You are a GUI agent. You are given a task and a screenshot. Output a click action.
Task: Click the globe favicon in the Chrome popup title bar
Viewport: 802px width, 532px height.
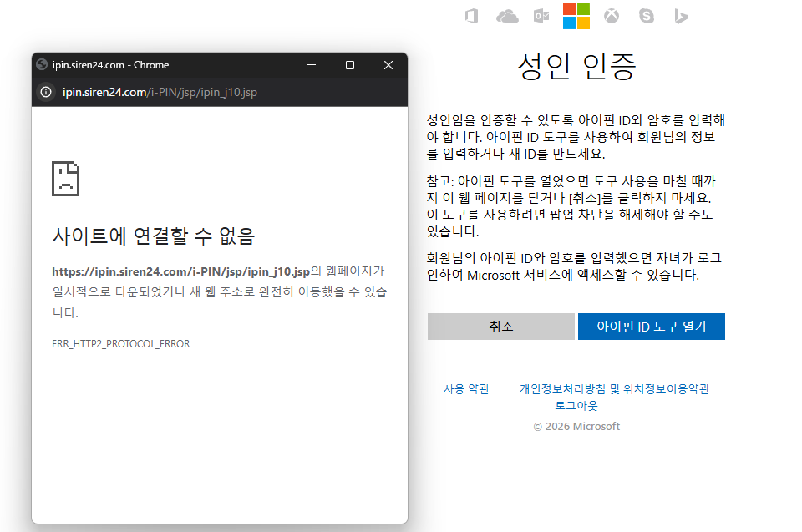pos(42,65)
